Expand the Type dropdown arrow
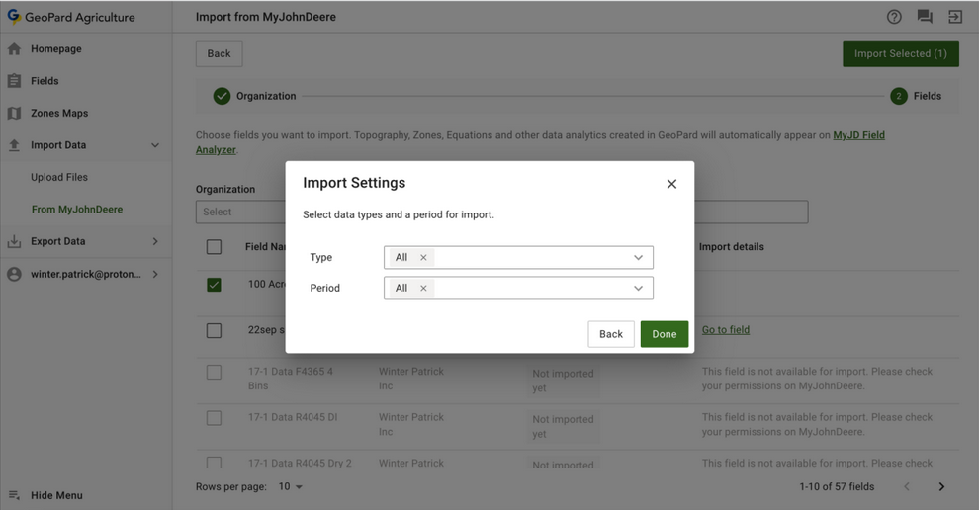The width and height of the screenshot is (980, 510). click(x=638, y=258)
